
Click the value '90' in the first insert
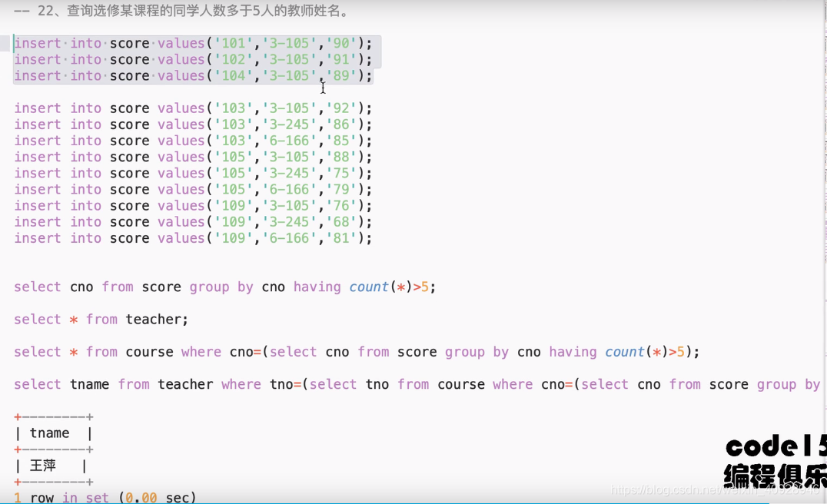point(341,43)
